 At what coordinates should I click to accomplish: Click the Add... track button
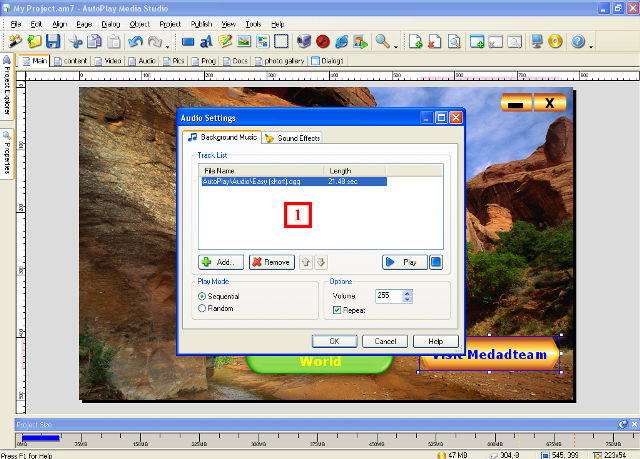pyautogui.click(x=221, y=262)
